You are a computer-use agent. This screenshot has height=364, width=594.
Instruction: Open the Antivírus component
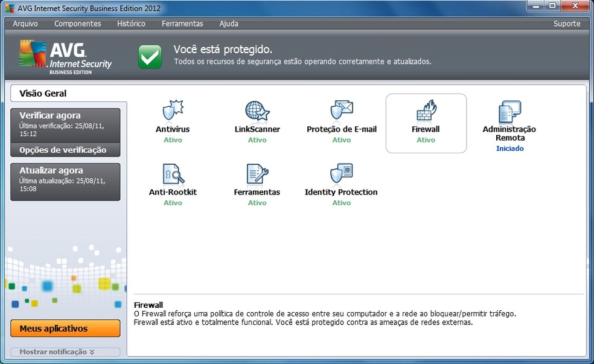(x=173, y=120)
